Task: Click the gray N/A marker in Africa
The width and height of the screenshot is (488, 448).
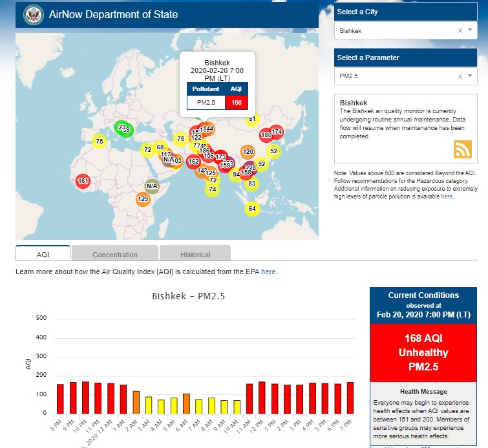Action: (x=152, y=186)
